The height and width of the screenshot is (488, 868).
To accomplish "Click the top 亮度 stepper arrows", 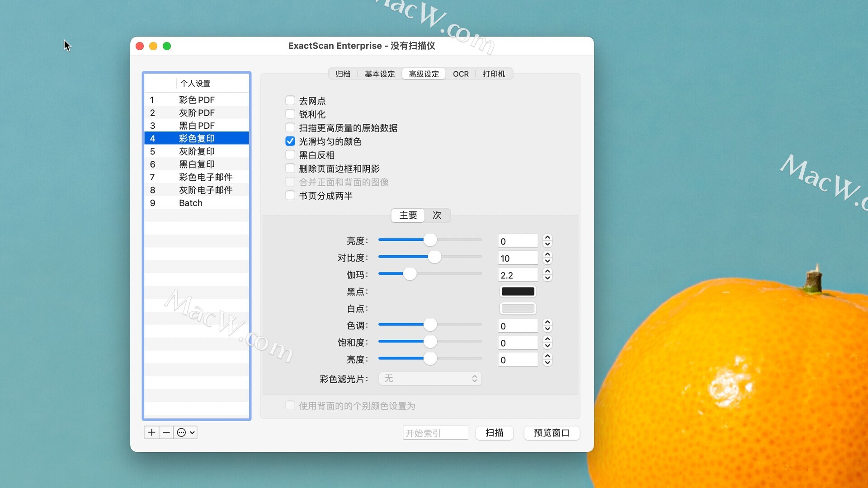I will [x=547, y=240].
